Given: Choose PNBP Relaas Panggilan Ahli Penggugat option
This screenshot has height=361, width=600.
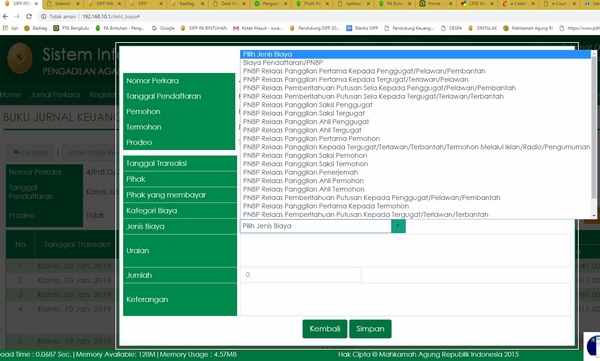Looking at the screenshot, I should point(416,121).
